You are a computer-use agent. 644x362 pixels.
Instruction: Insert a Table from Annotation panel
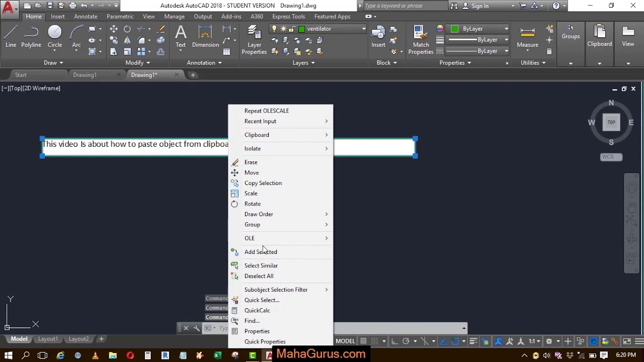tap(227, 51)
